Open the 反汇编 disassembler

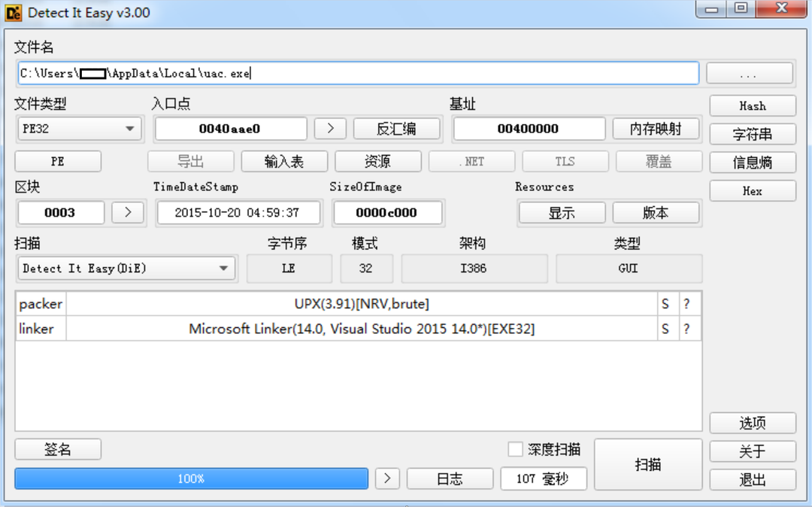tap(396, 129)
